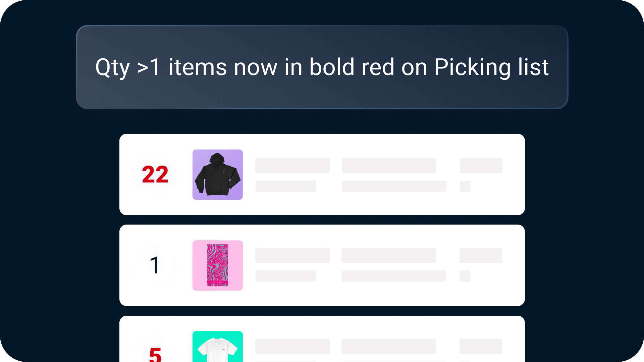Click the small square placeholder in hoodie row

[x=465, y=186]
